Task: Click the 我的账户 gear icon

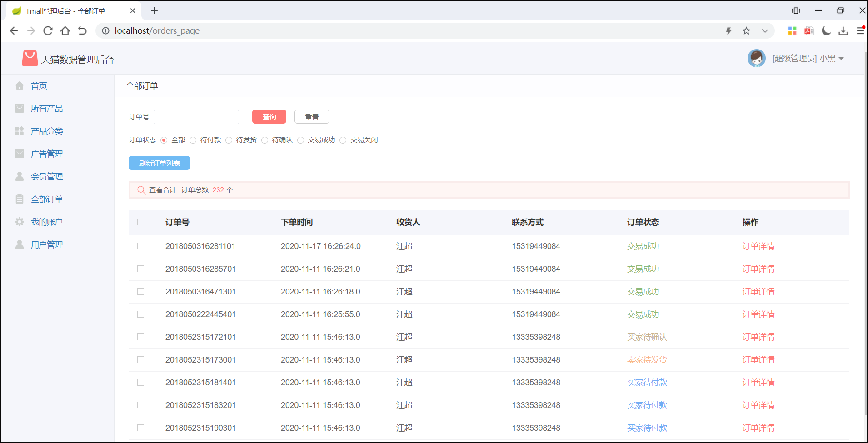Action: (x=20, y=222)
